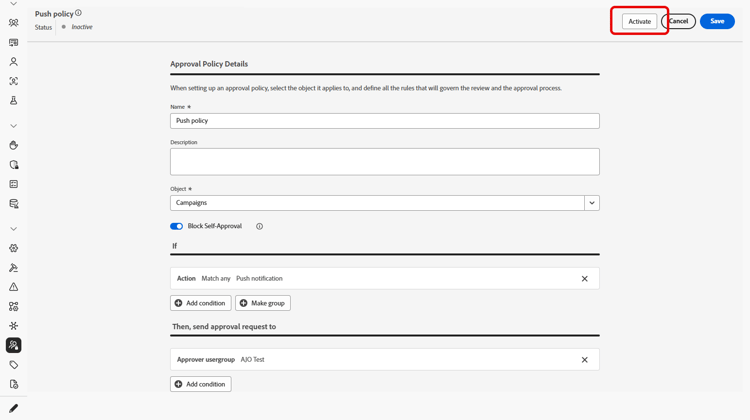Click into the Description text field

385,162
